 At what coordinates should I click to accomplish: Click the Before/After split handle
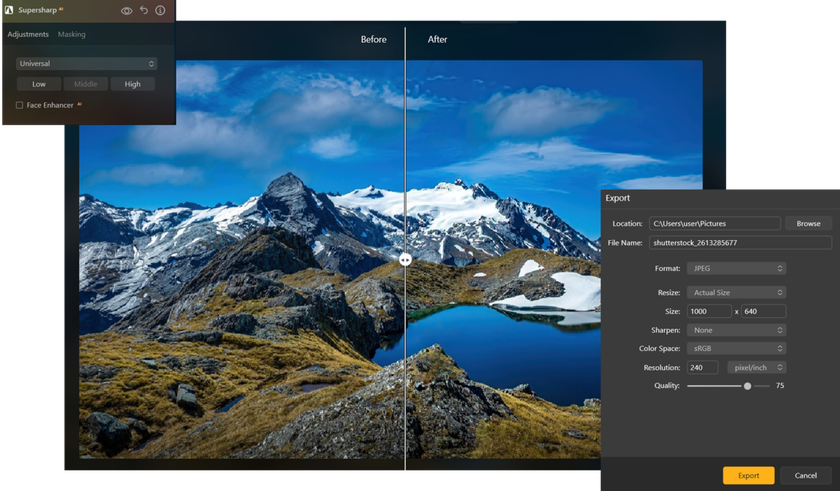tap(405, 260)
